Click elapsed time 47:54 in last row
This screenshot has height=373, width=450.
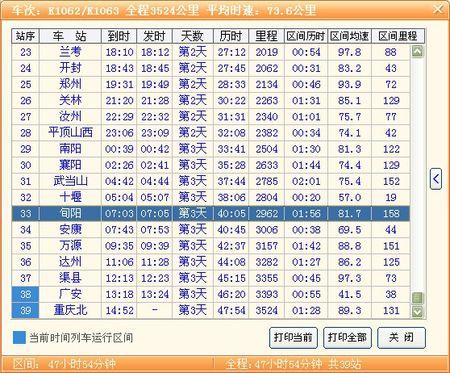coord(231,310)
